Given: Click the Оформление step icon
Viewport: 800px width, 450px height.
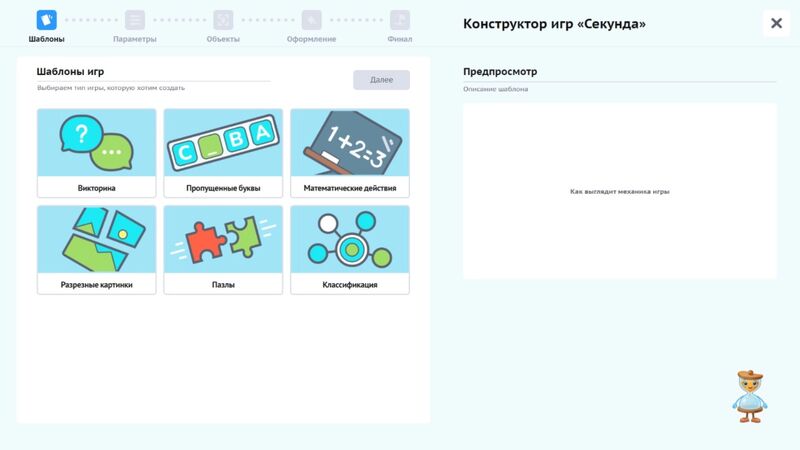Looking at the screenshot, I should tap(311, 20).
